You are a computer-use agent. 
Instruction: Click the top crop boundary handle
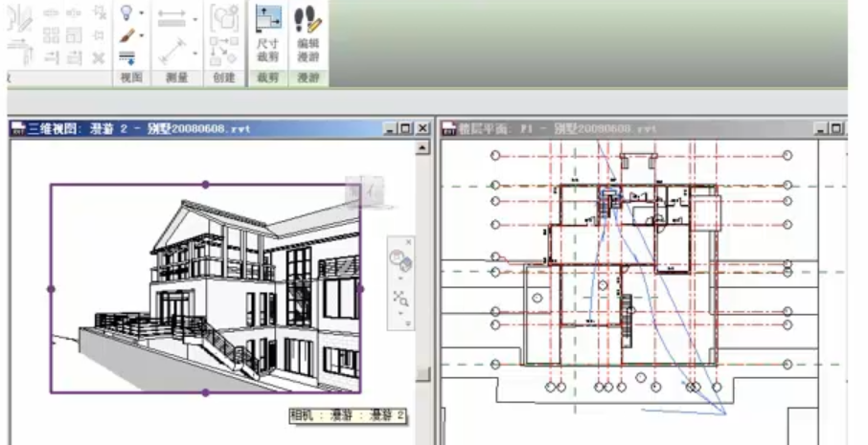(205, 184)
